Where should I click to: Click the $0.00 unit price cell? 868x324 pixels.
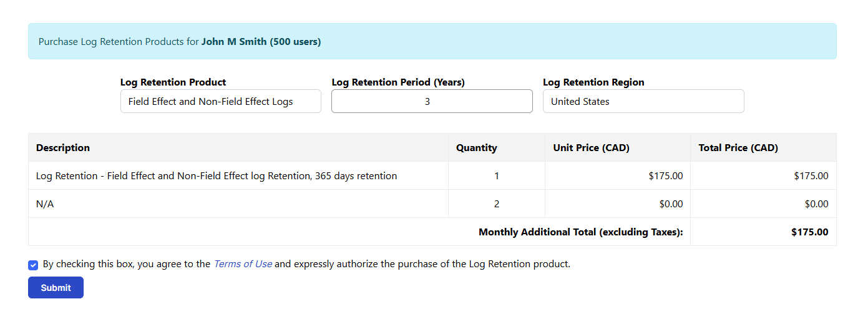coord(671,204)
